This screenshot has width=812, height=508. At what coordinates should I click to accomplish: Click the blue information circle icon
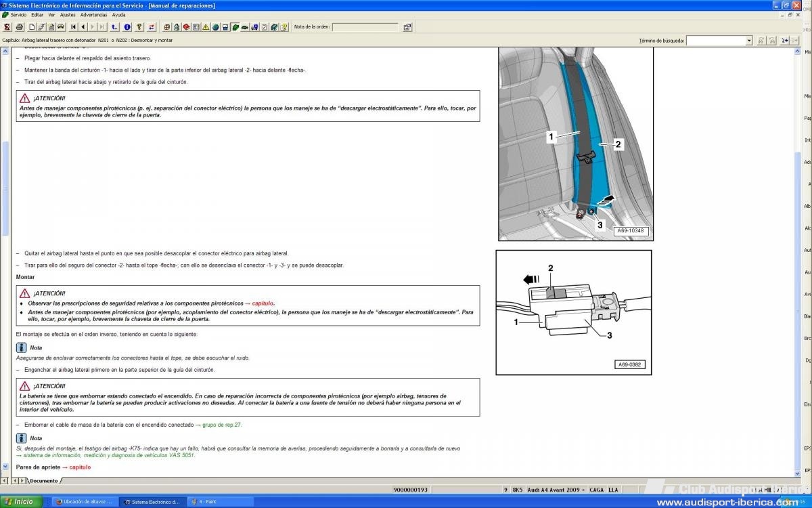[127, 27]
